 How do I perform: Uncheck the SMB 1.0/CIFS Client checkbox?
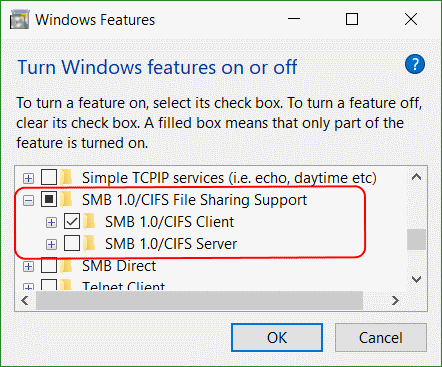click(72, 221)
